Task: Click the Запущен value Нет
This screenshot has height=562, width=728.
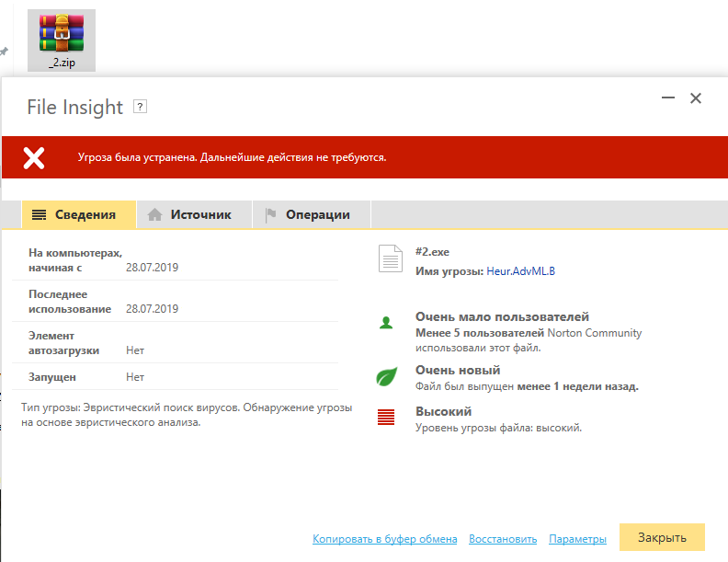Action: coord(135,377)
